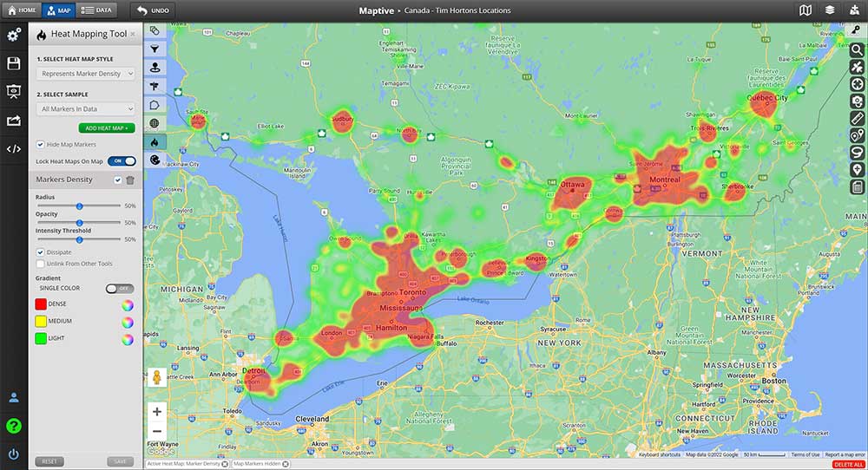Select the grouping tool icon atop map toolbar
The height and width of the screenshot is (470, 868).
pos(155,30)
